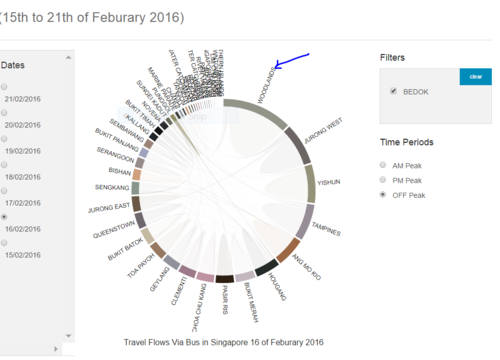The height and width of the screenshot is (360, 500).
Task: Select the 20/02/2016 date radio button
Action: (4, 113)
